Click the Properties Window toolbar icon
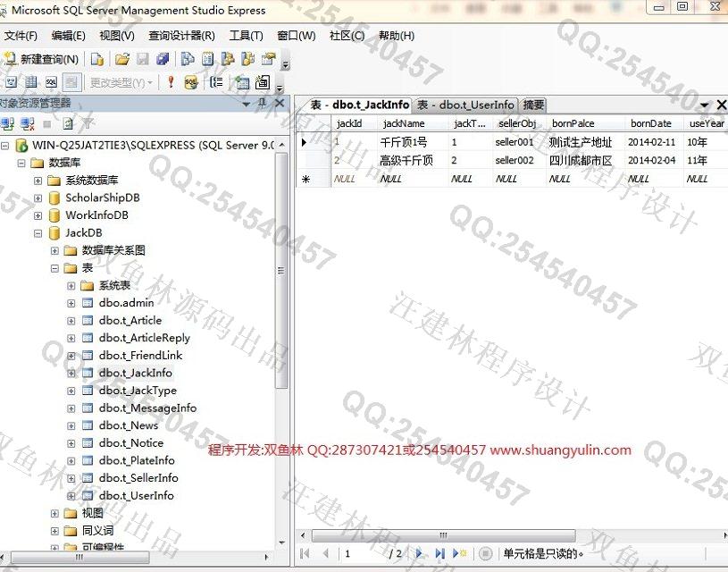The width and height of the screenshot is (728, 572). tap(268, 59)
